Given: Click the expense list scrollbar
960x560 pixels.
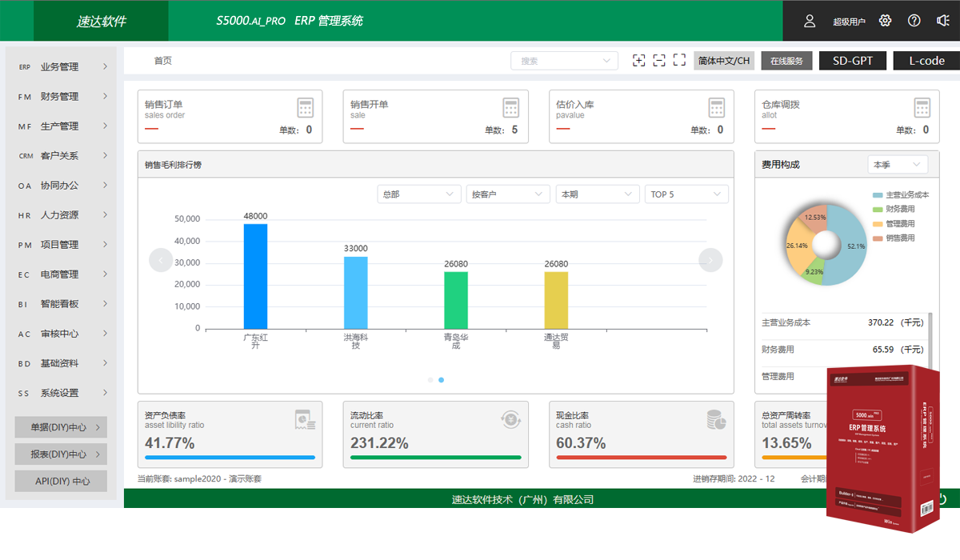Looking at the screenshot, I should coord(930,340).
